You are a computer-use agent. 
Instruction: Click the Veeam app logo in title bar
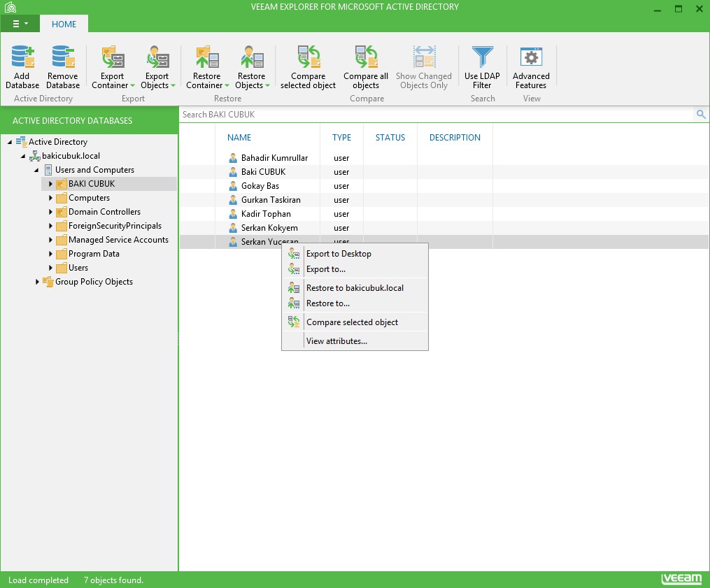pos(10,7)
